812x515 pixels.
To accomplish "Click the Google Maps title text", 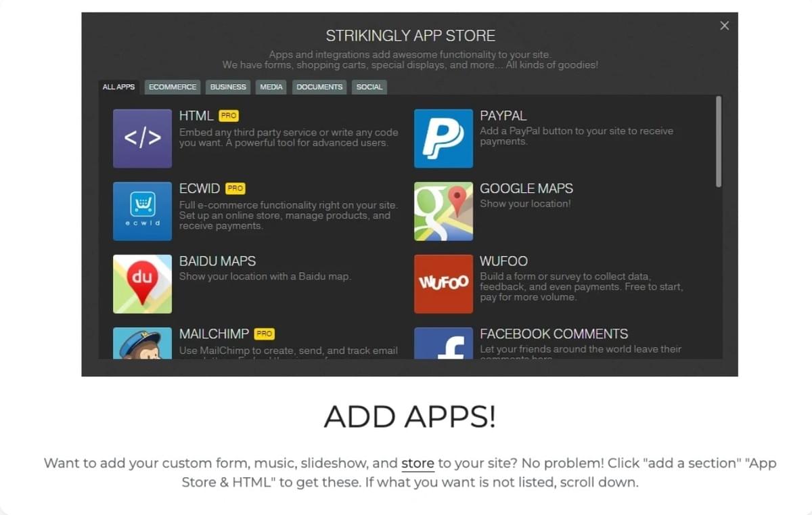I will click(526, 189).
